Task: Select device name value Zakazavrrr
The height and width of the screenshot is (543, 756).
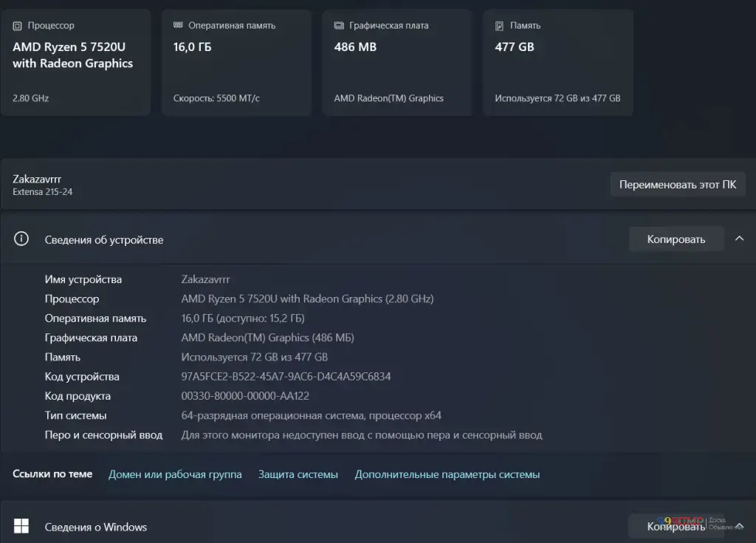Action: coord(205,279)
